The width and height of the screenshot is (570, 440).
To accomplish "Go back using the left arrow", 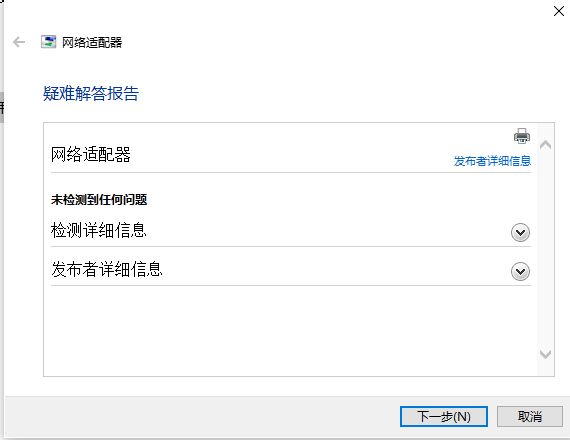I will pyautogui.click(x=19, y=42).
